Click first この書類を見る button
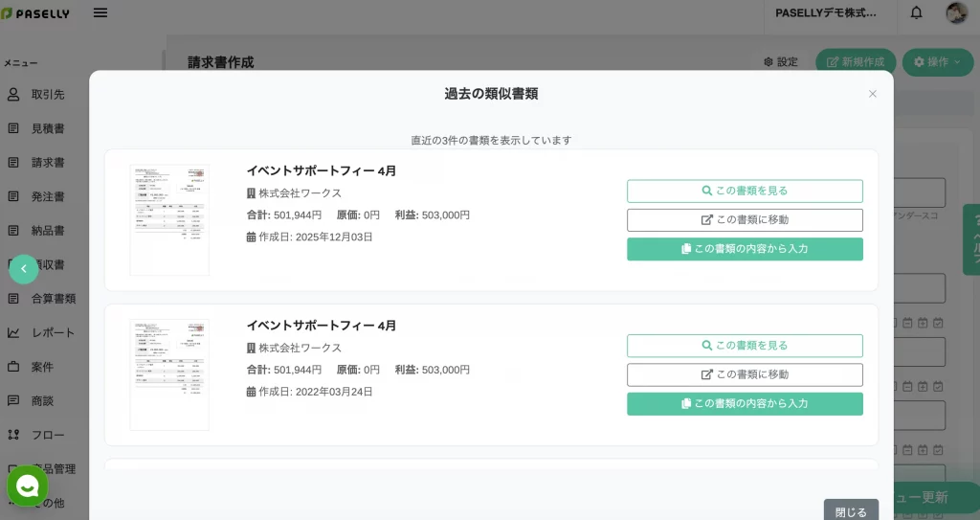 (x=745, y=191)
